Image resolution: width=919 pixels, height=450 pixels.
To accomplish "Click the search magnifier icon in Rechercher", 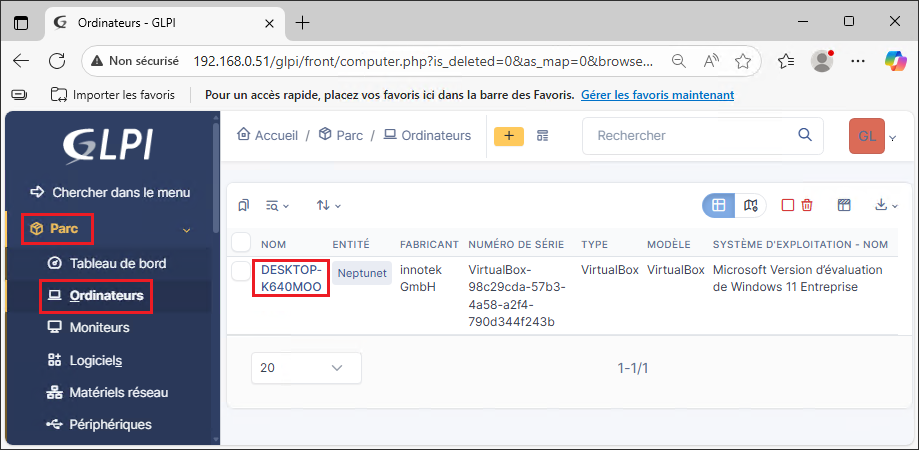I will click(x=804, y=135).
